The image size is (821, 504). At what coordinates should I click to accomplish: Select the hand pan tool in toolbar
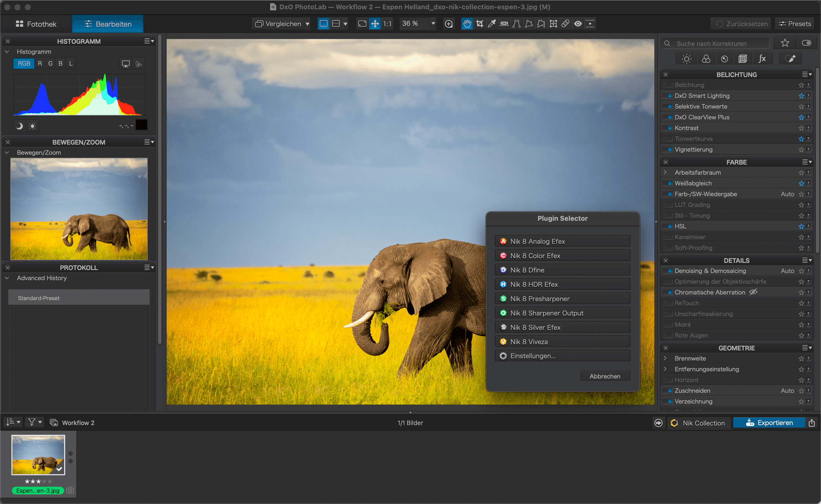[x=467, y=24]
